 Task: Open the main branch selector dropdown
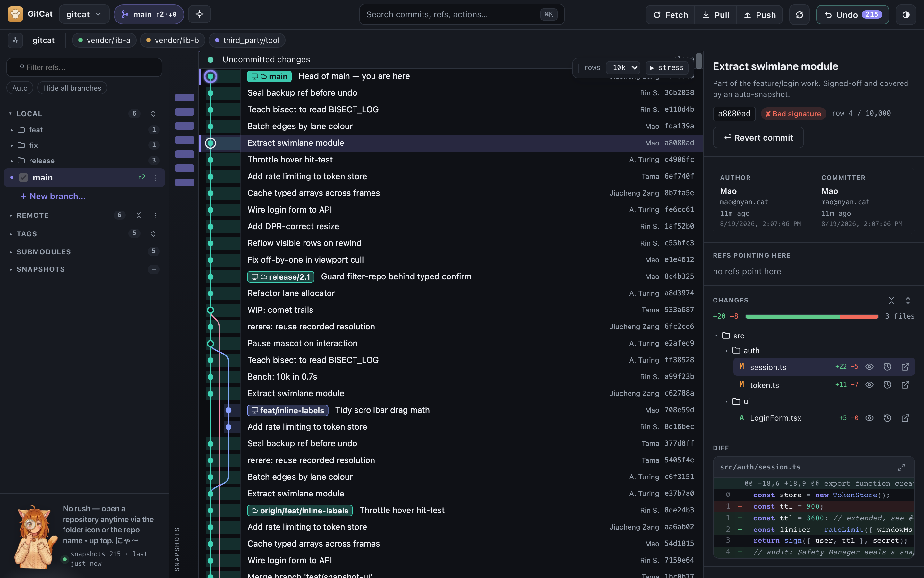[x=149, y=14]
